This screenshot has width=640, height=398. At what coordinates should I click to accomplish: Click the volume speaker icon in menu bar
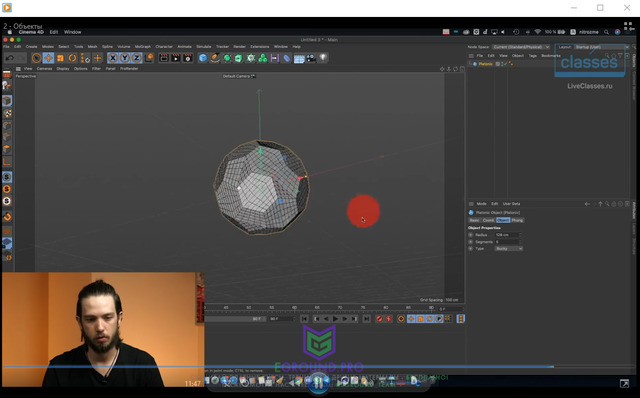coord(503,32)
